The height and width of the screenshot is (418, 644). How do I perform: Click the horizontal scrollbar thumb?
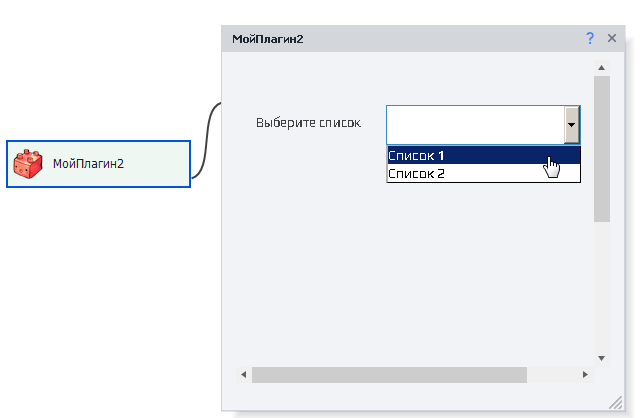388,375
